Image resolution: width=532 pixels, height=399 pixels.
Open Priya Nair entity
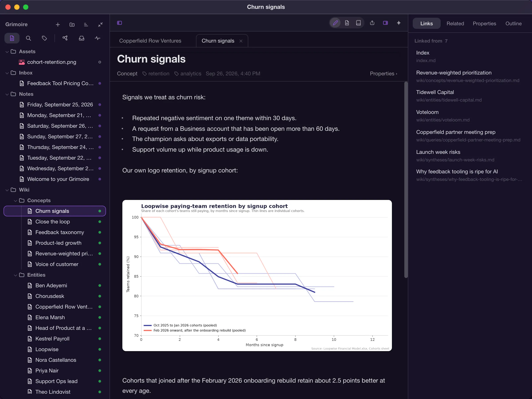(x=55, y=371)
